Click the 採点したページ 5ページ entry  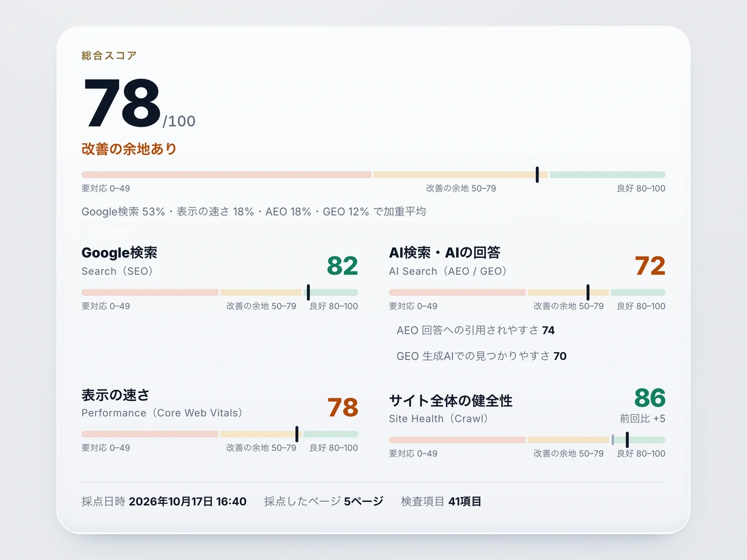[x=324, y=502]
